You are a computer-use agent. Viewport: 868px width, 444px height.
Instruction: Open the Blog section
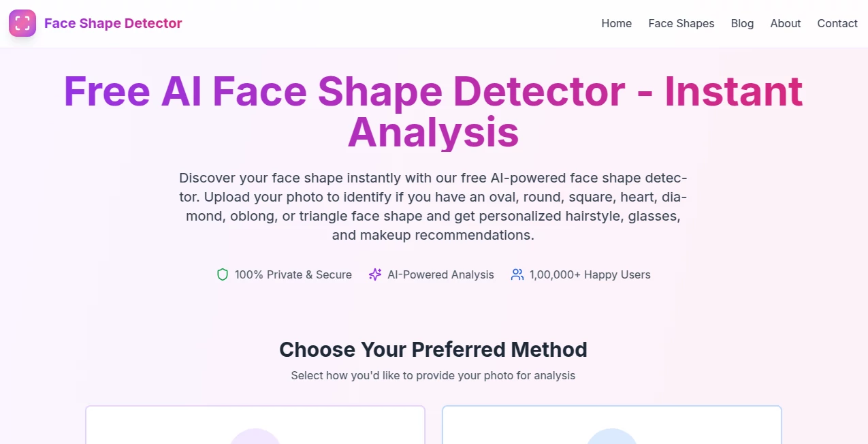tap(742, 23)
